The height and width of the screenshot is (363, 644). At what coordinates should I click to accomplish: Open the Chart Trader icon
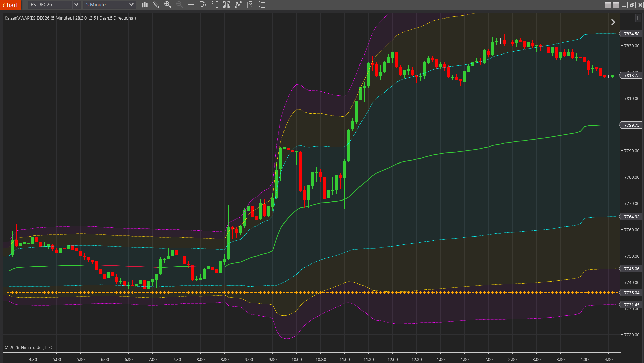[x=215, y=5]
